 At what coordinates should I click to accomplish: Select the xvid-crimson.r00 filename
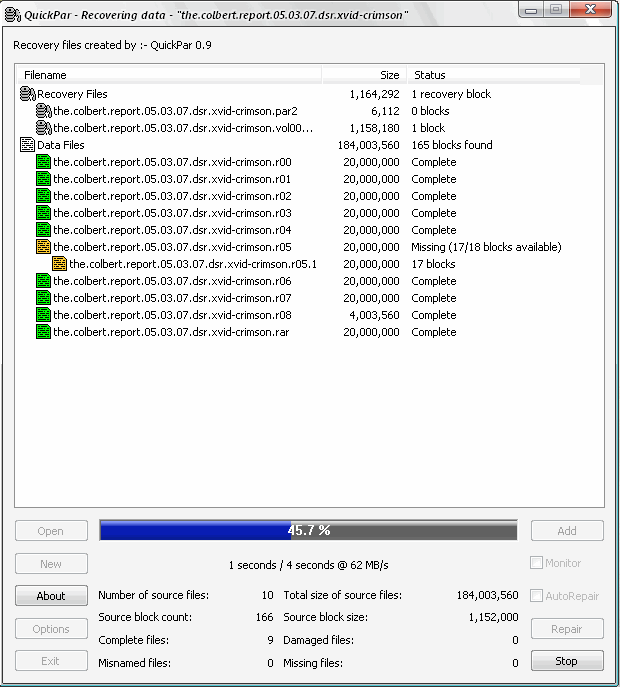(x=172, y=162)
